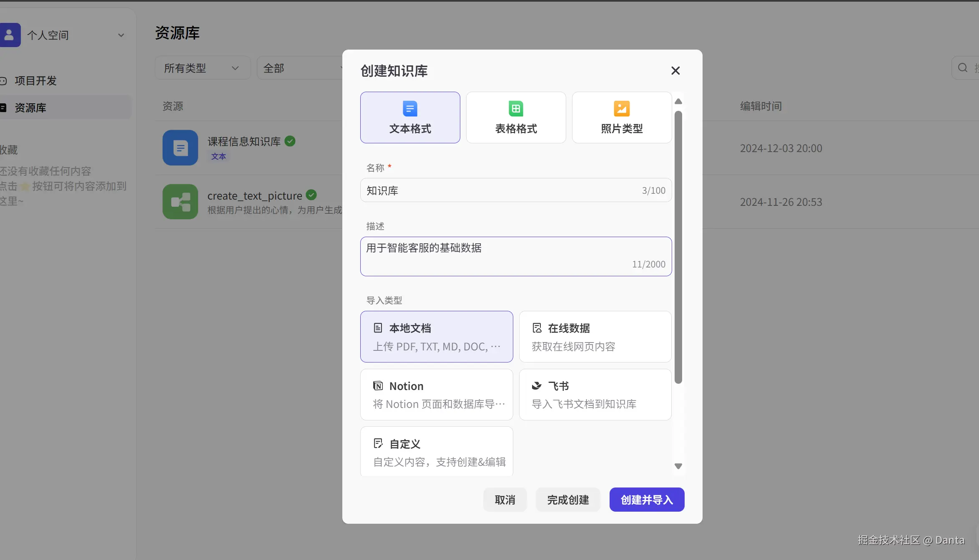The height and width of the screenshot is (560, 979).
Task: Open the 所有类型 dropdown
Action: [202, 68]
